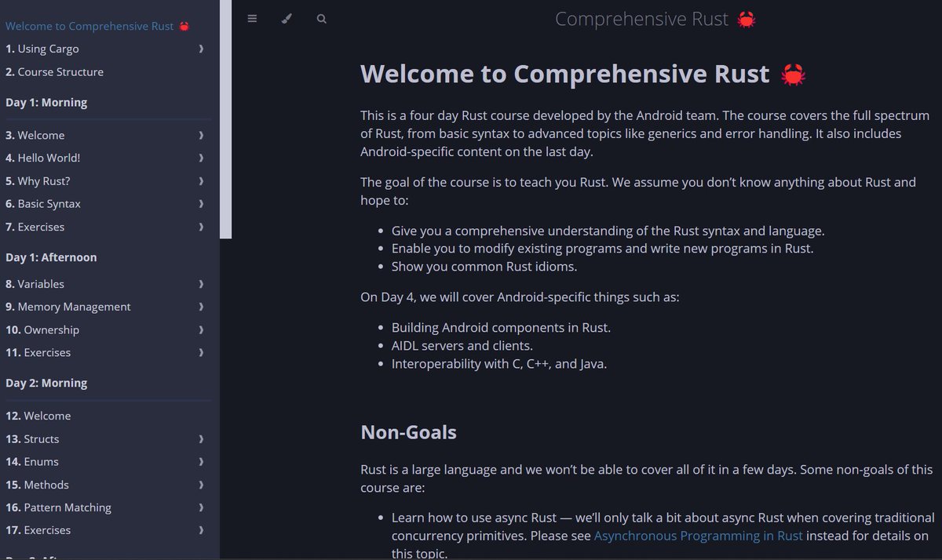The image size is (942, 560).
Task: Go to 3. Welcome chapter
Action: 35,135
